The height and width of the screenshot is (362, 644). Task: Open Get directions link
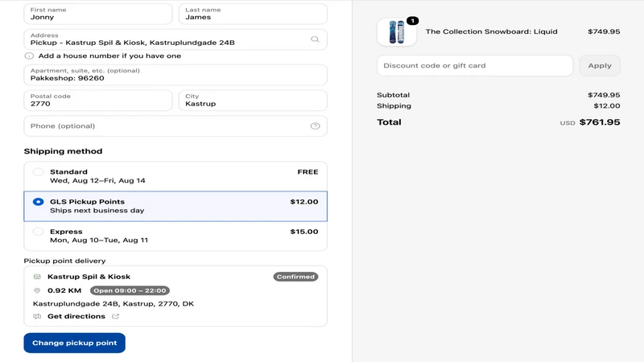coord(76,316)
